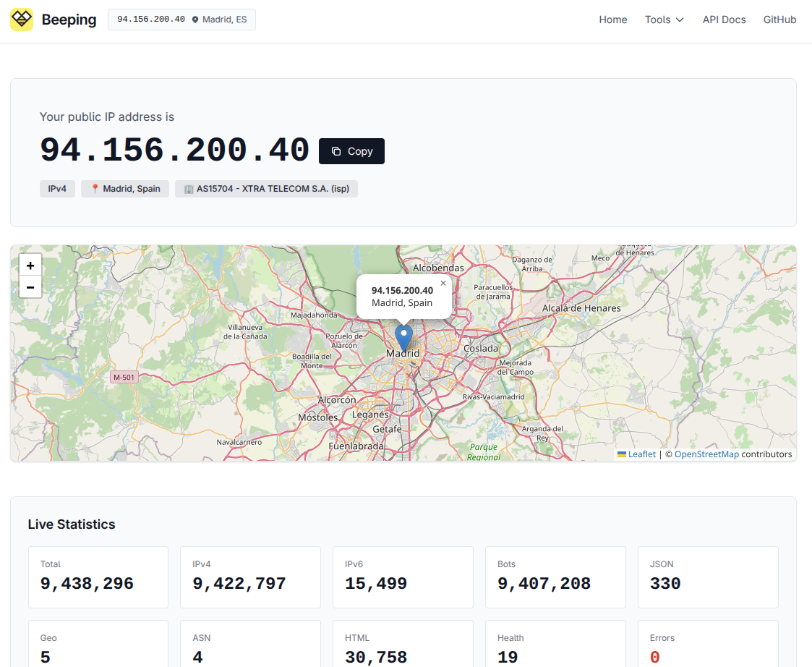
Task: Open the API Docs page
Action: pos(724,20)
